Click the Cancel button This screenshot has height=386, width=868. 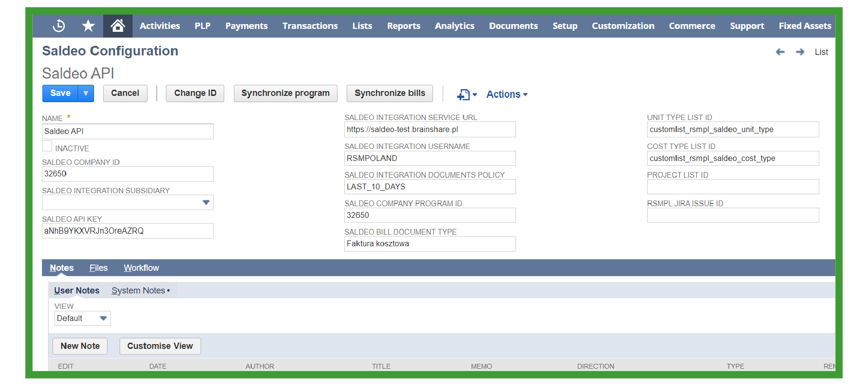click(125, 93)
